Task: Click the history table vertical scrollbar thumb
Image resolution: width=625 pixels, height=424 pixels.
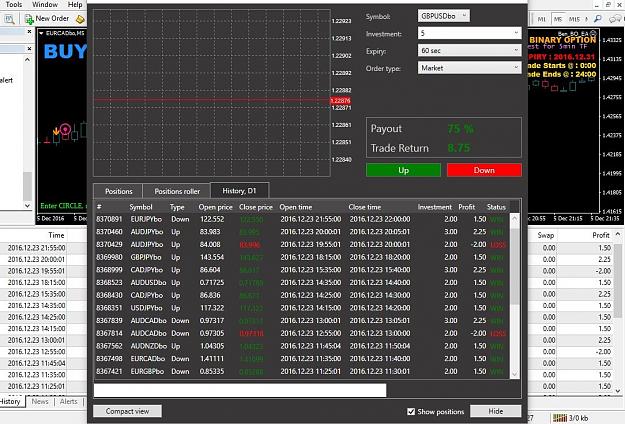Action: [x=515, y=265]
